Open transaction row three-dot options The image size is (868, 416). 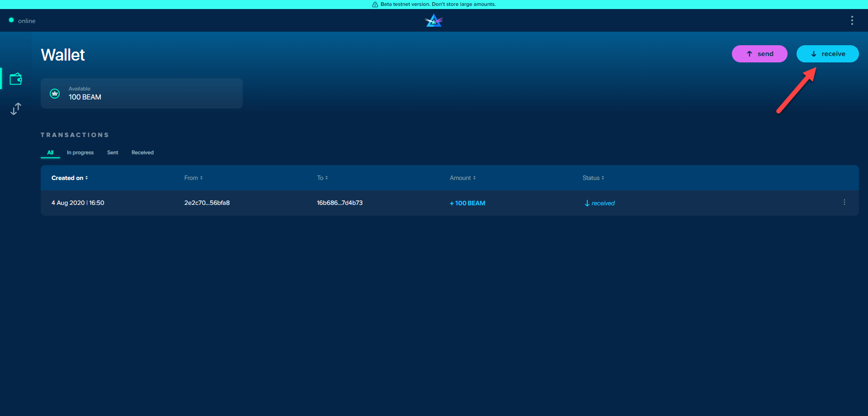click(x=844, y=203)
